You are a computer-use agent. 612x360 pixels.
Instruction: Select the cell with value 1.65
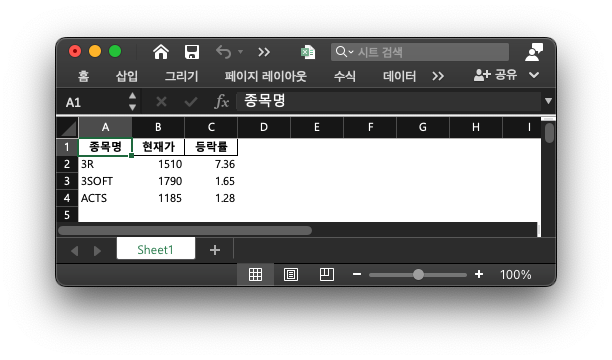tap(211, 181)
